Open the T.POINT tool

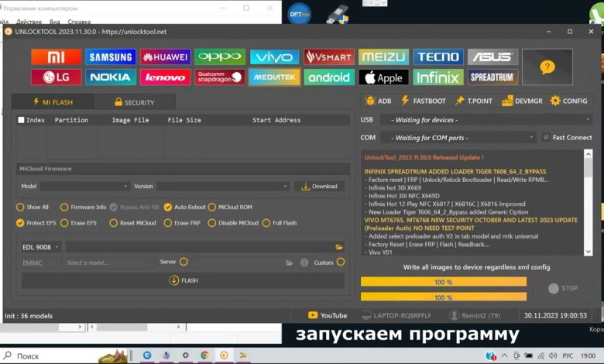tap(473, 101)
